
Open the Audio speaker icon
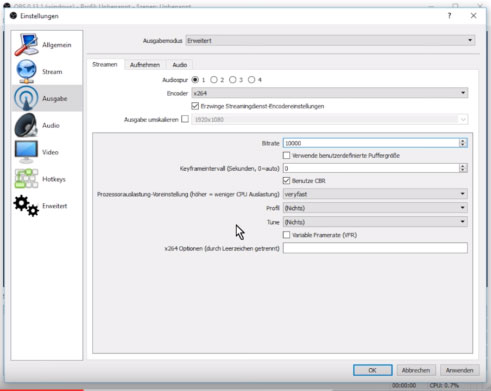[x=26, y=125]
